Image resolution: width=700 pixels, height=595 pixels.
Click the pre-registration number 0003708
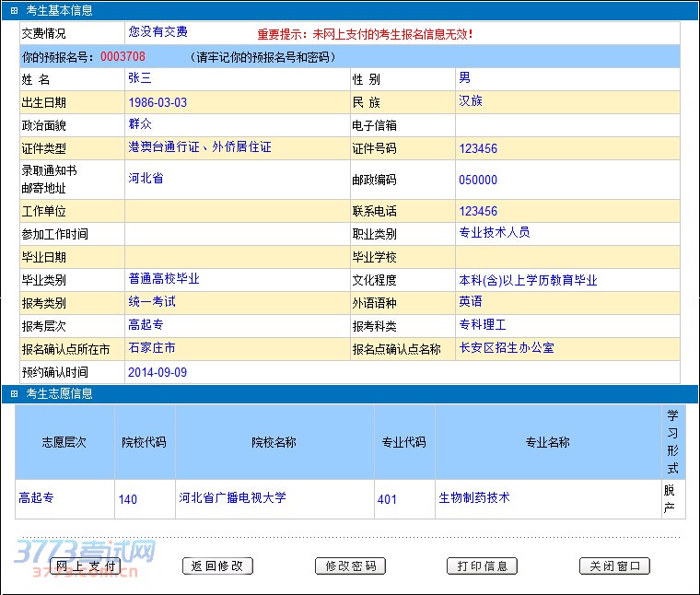(122, 56)
